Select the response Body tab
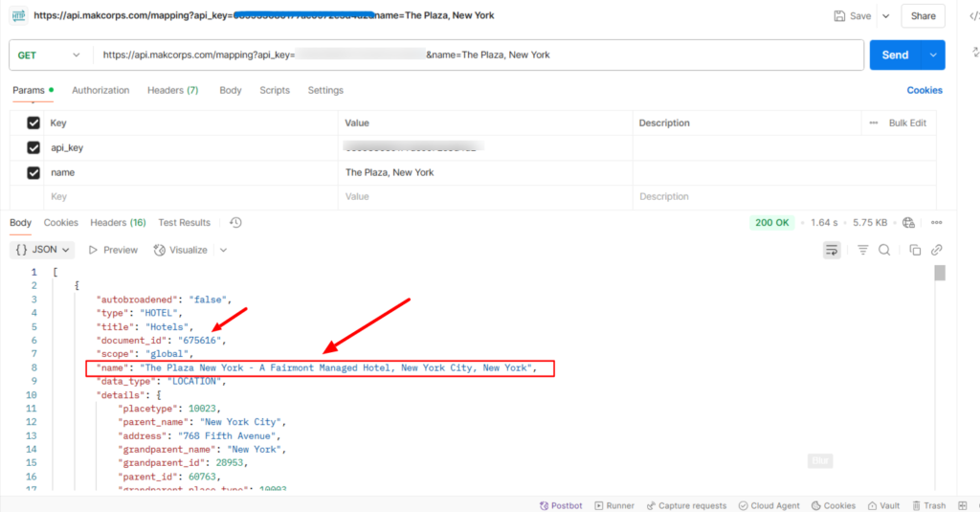Viewport: 980px width, 512px height. 21,223
